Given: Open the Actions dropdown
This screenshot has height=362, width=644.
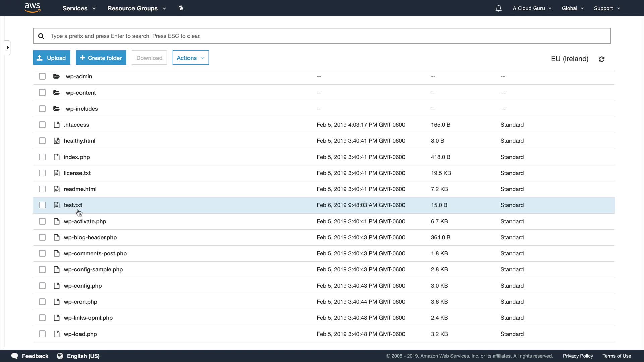Looking at the screenshot, I should click(x=191, y=58).
